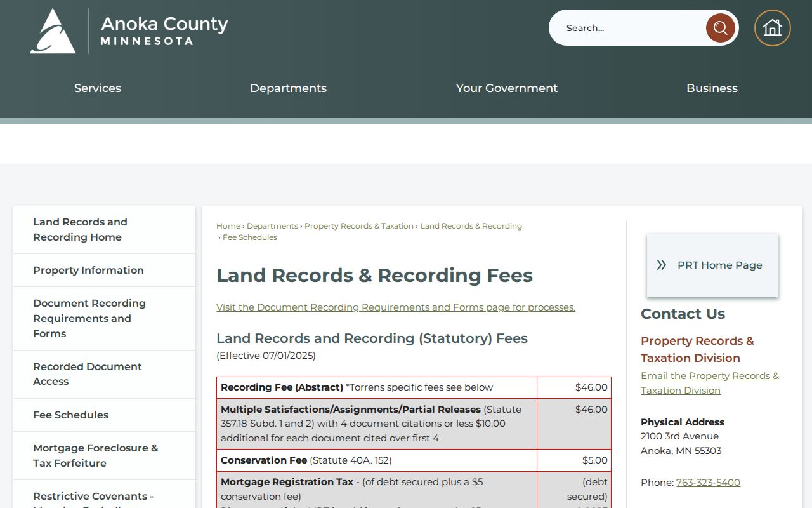Click Property Records & Taxation breadcrumb
The height and width of the screenshot is (508, 812).
359,226
